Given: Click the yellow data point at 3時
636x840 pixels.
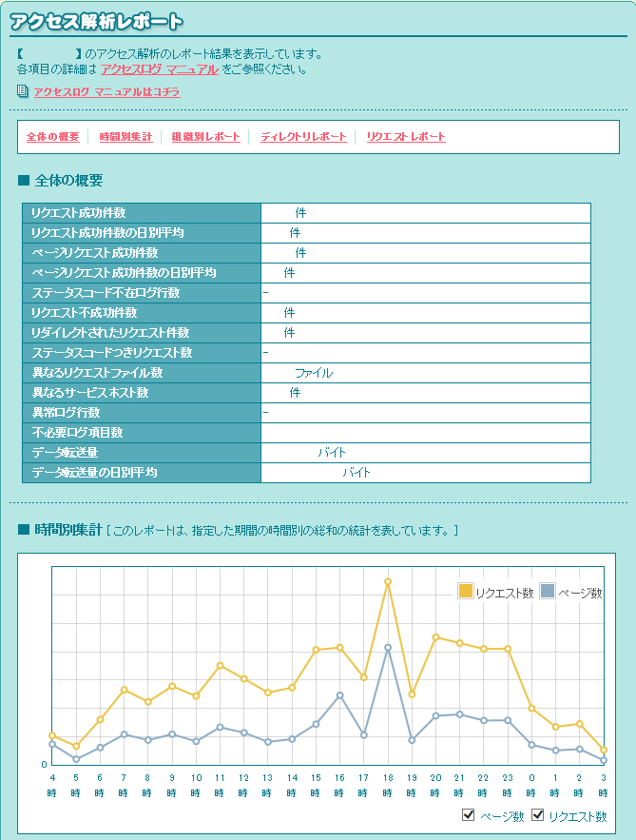Looking at the screenshot, I should [604, 750].
